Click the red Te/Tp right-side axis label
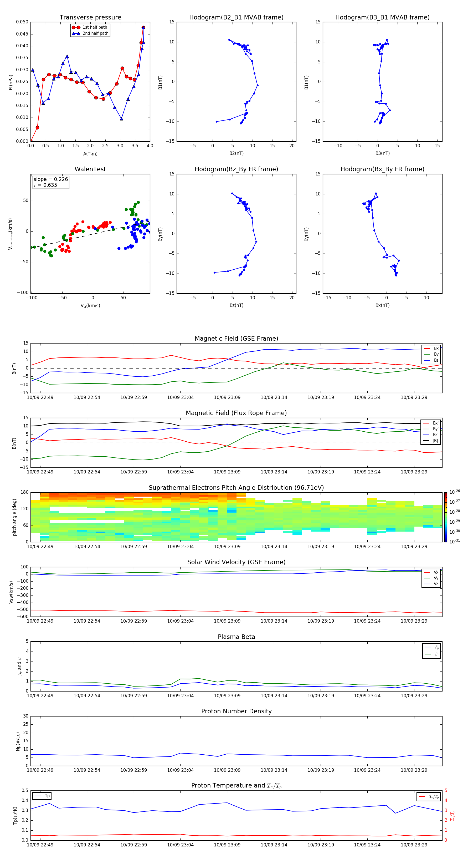The height and width of the screenshot is (868, 473). [453, 815]
